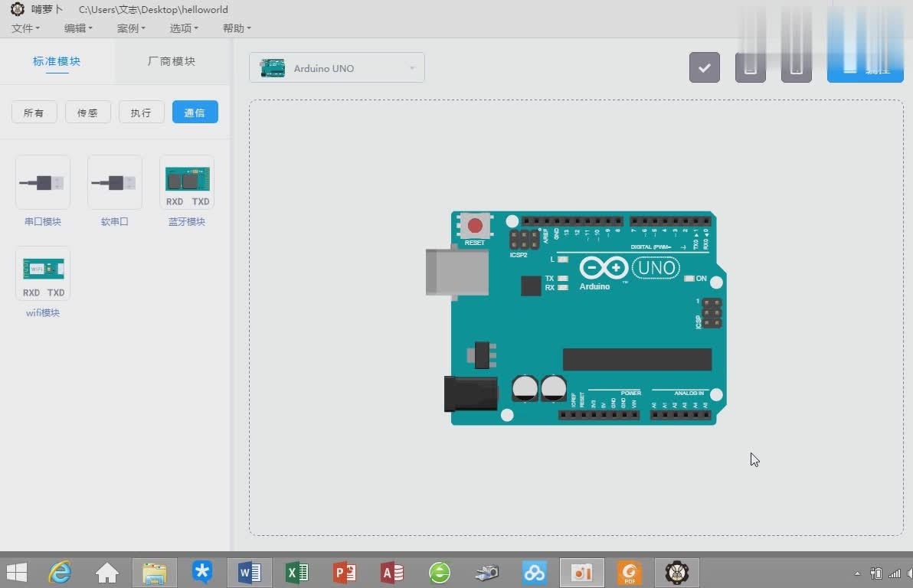The height and width of the screenshot is (588, 913).
Task: Click the power tray icon
Action: point(875,573)
